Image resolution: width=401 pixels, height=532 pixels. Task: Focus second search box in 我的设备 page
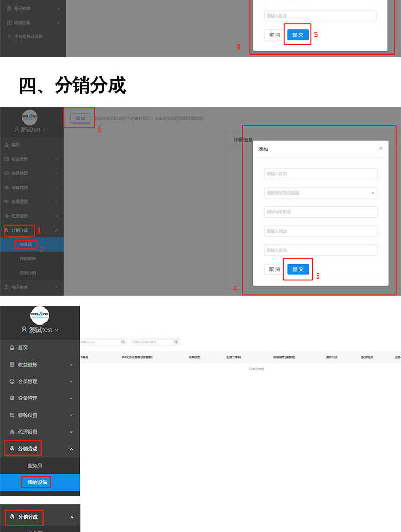pyautogui.click(x=155, y=342)
